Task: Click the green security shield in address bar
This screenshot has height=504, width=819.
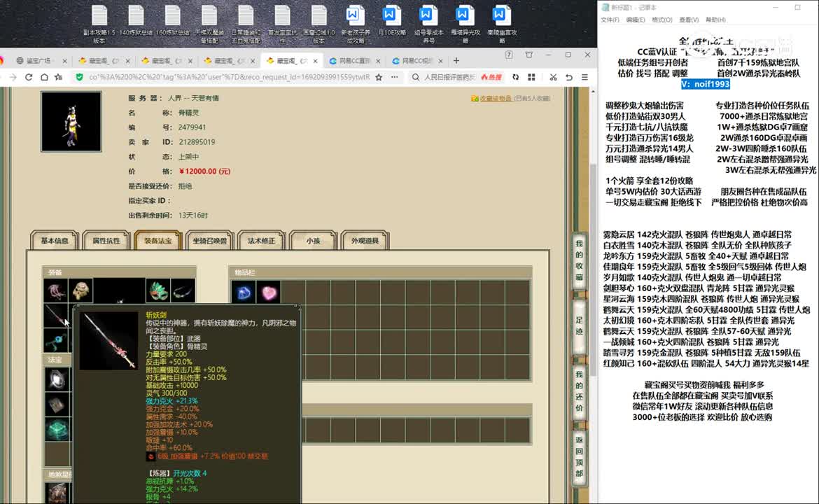Action: (x=79, y=77)
